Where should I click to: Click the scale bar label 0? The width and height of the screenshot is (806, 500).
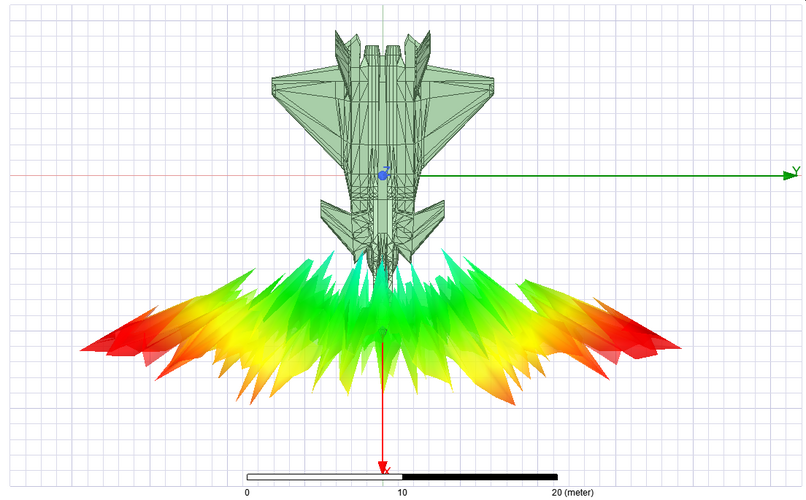(x=247, y=492)
